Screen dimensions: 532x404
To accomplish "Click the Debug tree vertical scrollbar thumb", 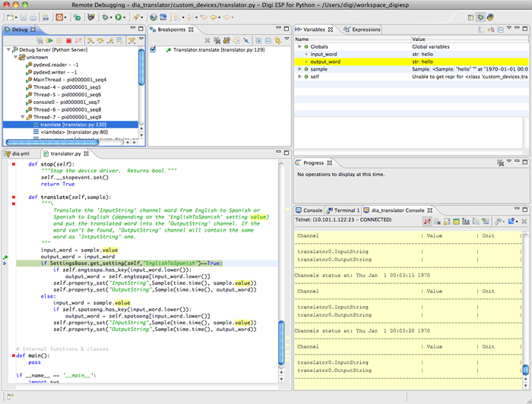I will 142,67.
